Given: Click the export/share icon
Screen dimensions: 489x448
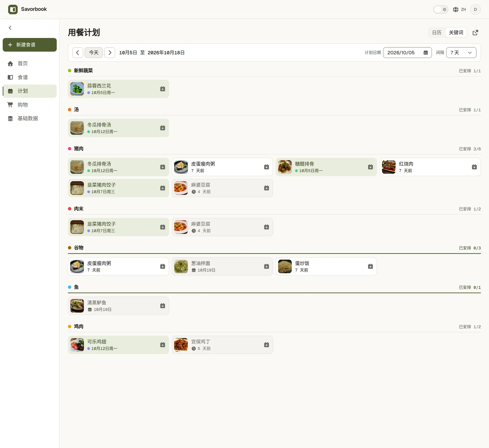Looking at the screenshot, I should click(x=475, y=33).
